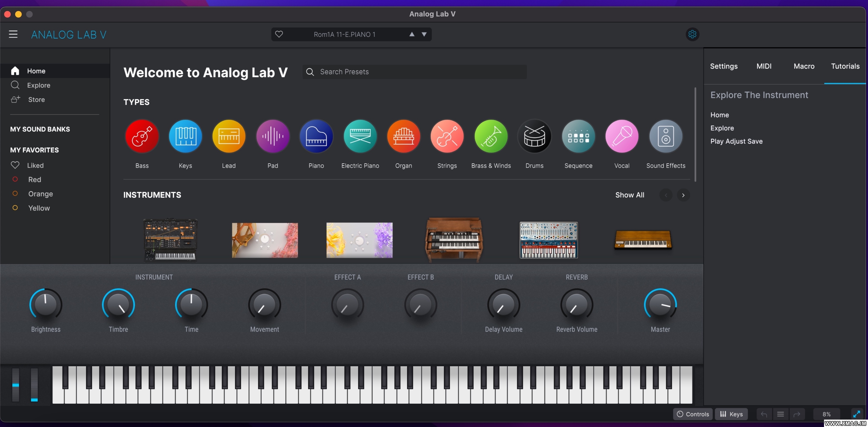Open the wooden organ instrument thumbnail
The width and height of the screenshot is (868, 427).
(454, 240)
